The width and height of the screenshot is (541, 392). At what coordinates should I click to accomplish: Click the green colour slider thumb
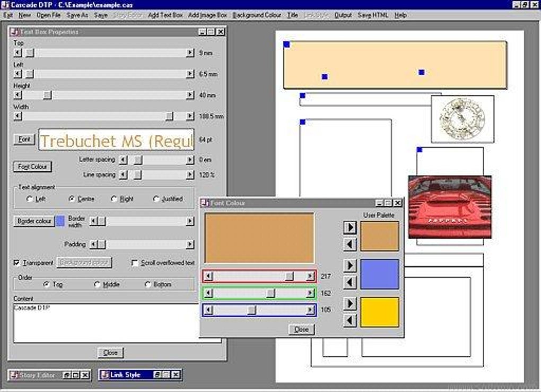coord(270,293)
